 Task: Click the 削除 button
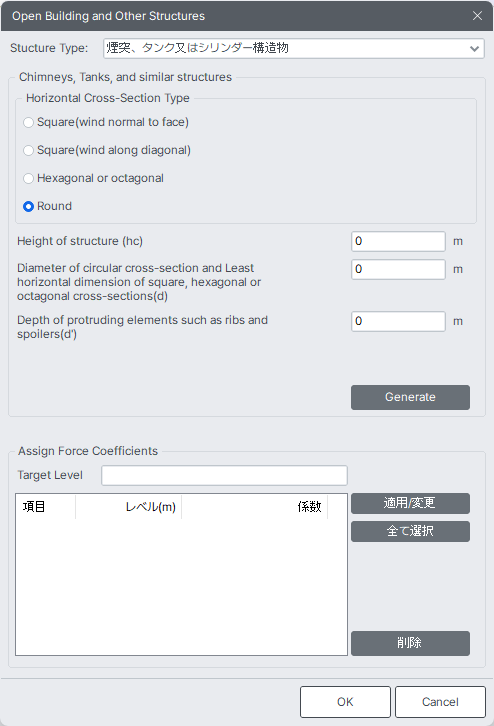[410, 643]
